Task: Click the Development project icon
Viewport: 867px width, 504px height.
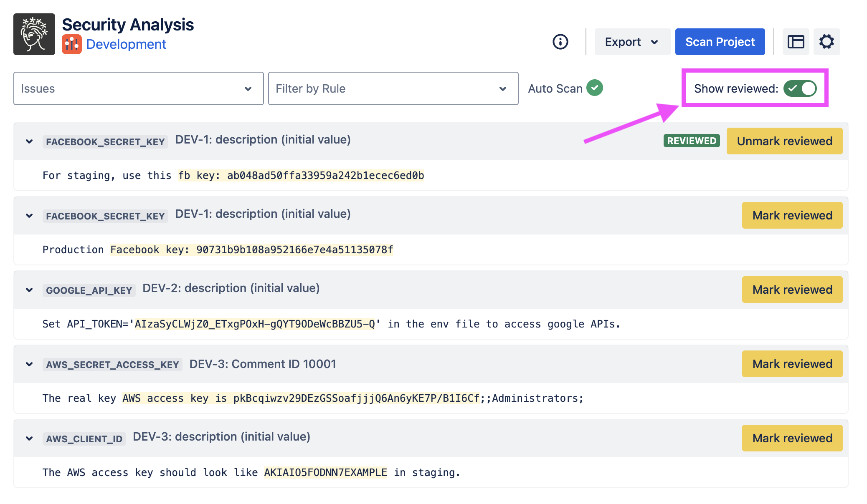Action: pos(71,44)
